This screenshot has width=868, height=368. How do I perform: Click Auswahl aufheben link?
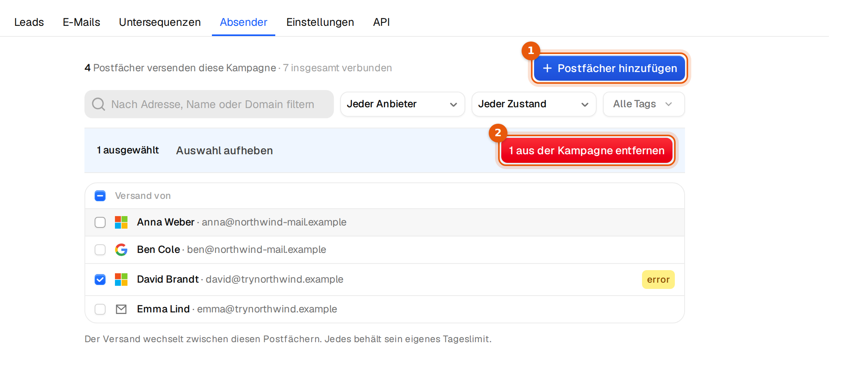pos(224,151)
